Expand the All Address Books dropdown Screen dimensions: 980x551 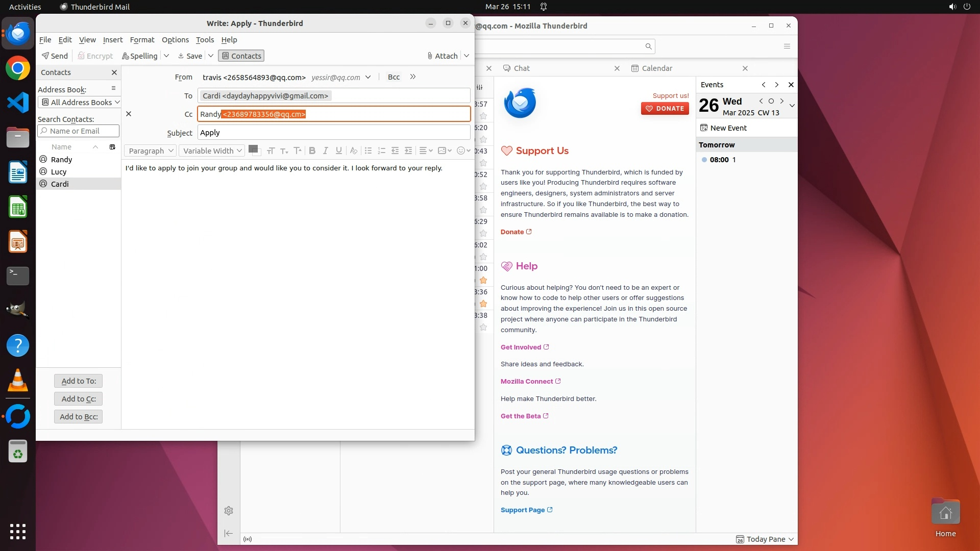[80, 102]
